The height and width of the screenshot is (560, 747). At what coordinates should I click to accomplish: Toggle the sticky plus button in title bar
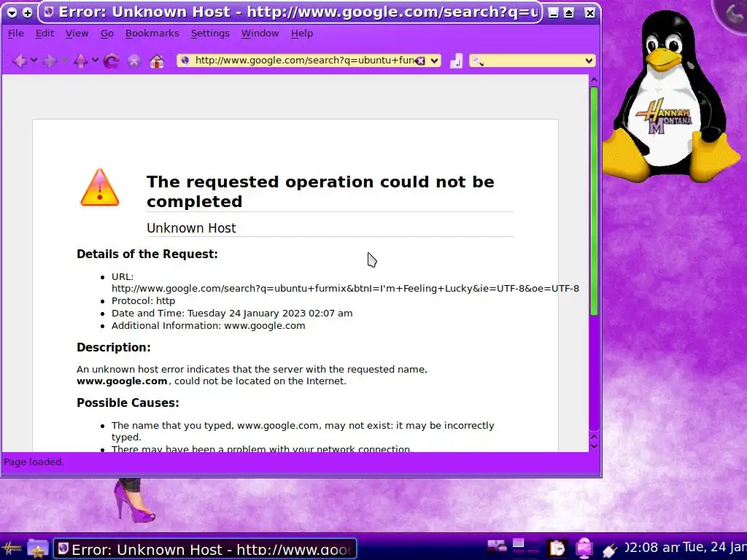click(27, 13)
